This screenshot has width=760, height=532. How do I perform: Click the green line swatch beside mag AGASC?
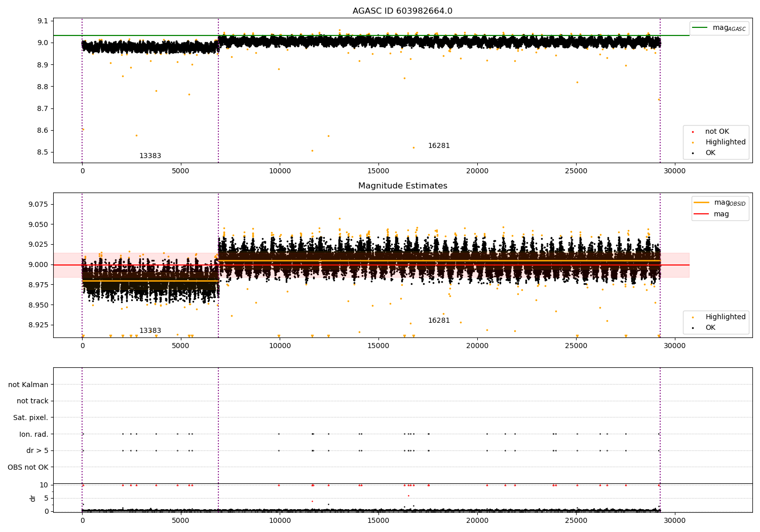point(700,28)
